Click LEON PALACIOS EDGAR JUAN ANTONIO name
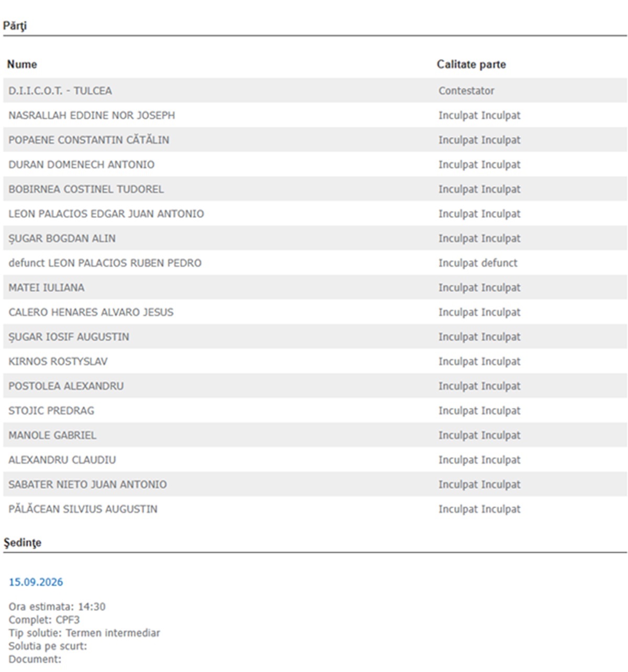The height and width of the screenshot is (672, 628). coord(106,214)
